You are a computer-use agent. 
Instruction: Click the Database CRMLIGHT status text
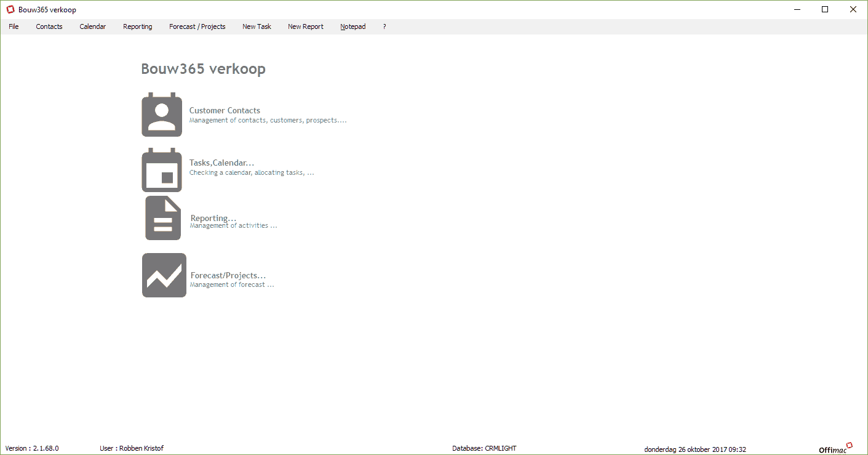coord(484,449)
